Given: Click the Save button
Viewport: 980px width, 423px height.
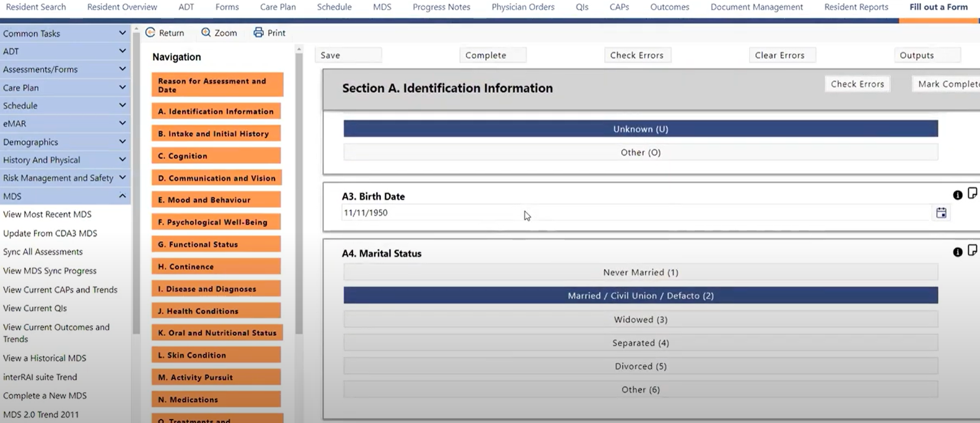Looking at the screenshot, I should click(348, 55).
